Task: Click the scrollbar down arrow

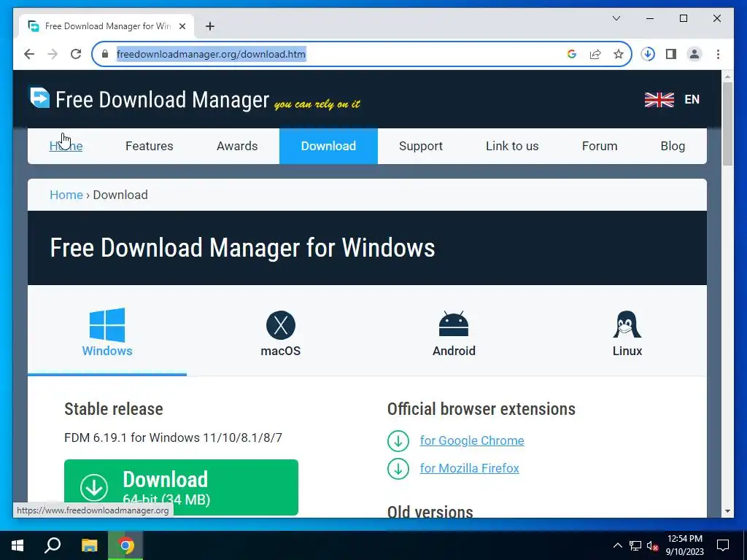Action: tap(727, 511)
